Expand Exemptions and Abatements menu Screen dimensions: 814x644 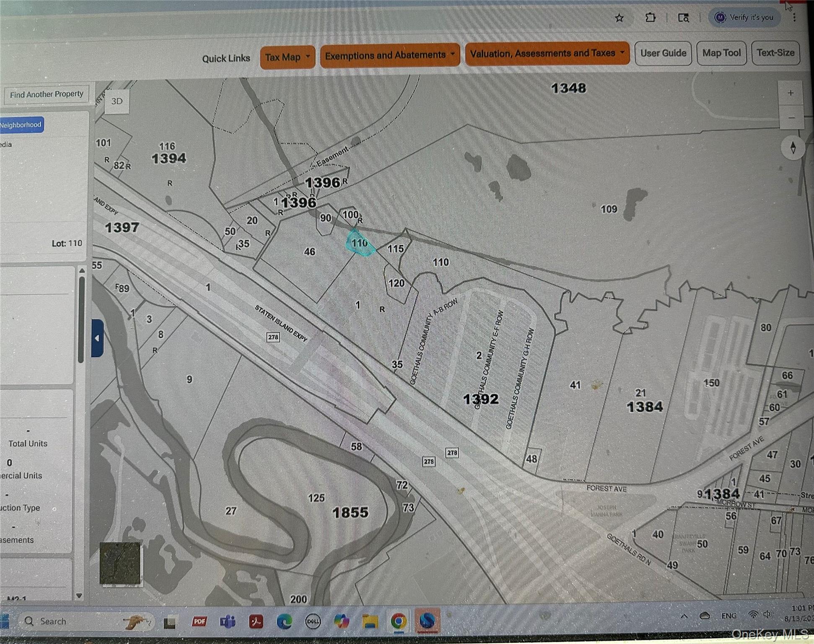(390, 55)
